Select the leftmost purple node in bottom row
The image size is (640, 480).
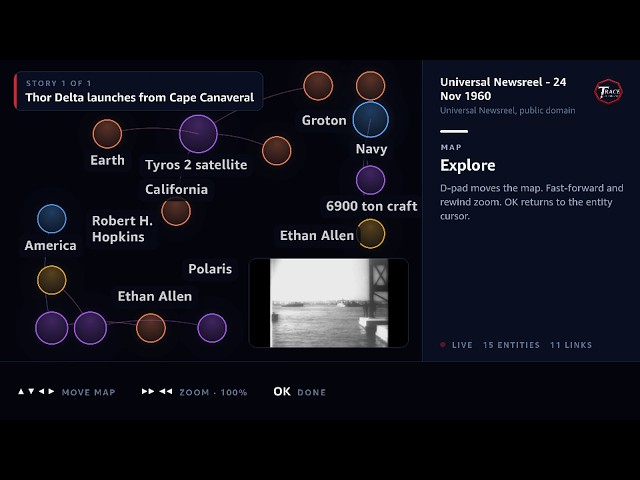click(52, 328)
